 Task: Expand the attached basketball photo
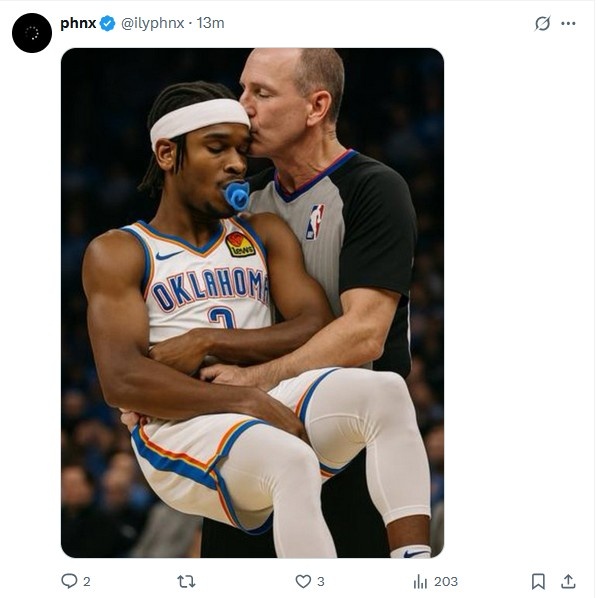(x=252, y=303)
